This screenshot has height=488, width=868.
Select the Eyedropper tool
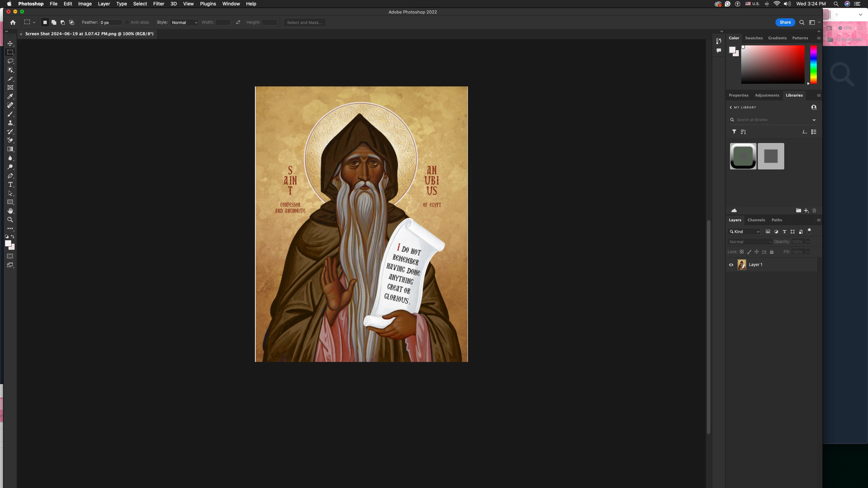tap(10, 96)
